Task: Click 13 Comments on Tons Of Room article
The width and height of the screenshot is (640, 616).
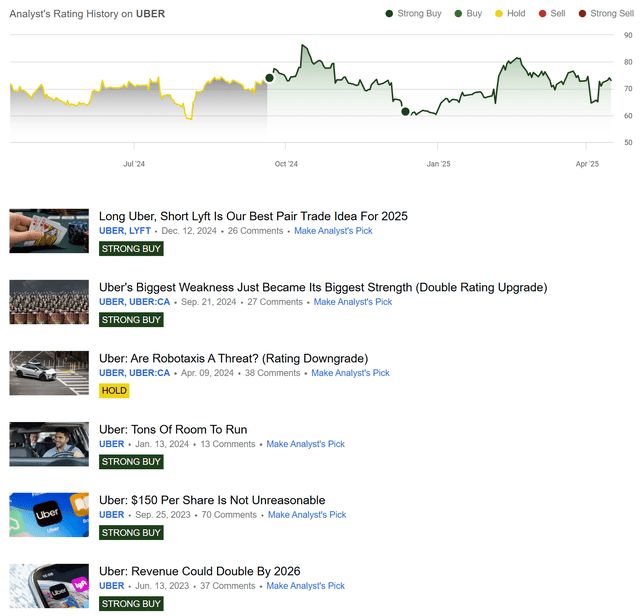Action: coord(228,444)
